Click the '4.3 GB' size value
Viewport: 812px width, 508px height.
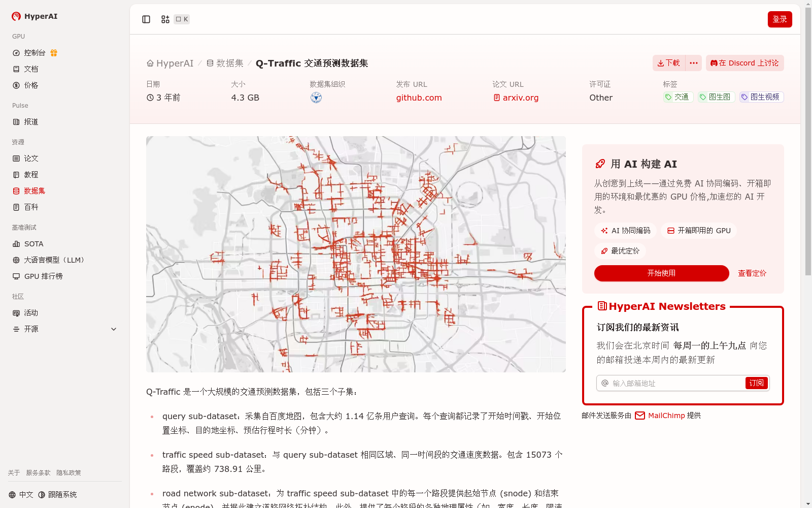coord(245,98)
